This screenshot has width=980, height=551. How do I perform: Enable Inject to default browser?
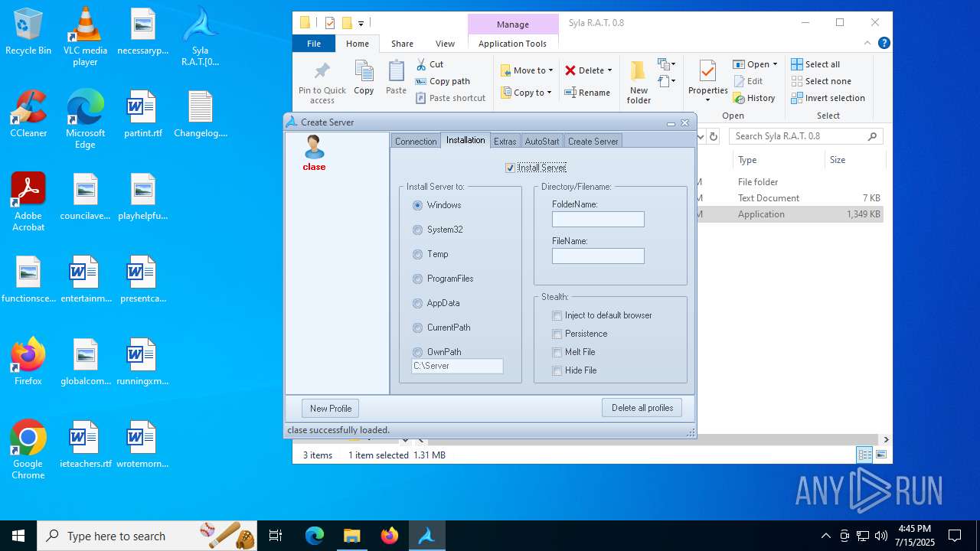[x=557, y=315]
